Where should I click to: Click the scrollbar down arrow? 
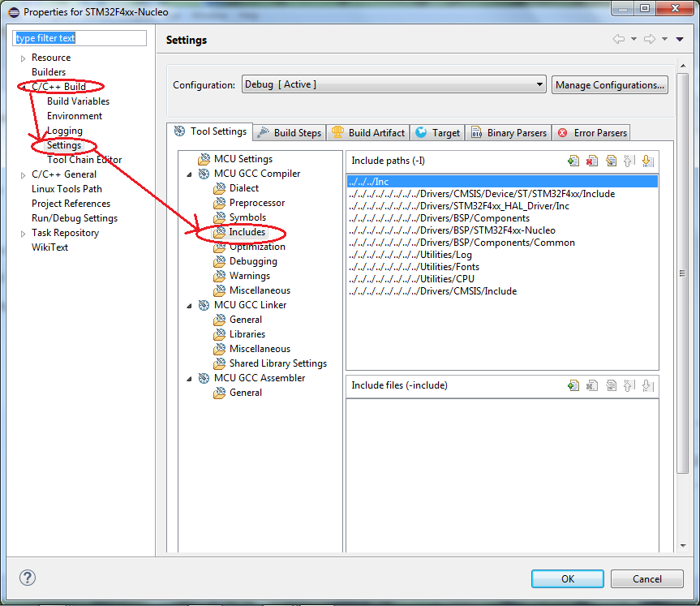(x=683, y=545)
